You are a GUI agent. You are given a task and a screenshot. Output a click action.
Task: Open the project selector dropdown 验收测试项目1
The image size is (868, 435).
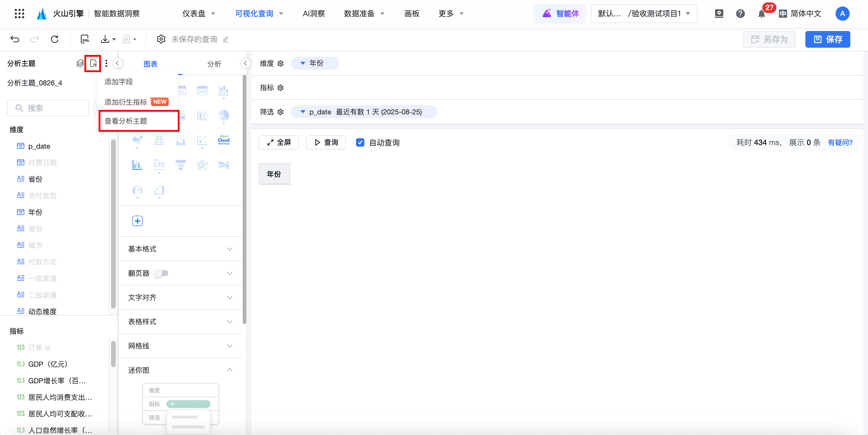coord(644,14)
